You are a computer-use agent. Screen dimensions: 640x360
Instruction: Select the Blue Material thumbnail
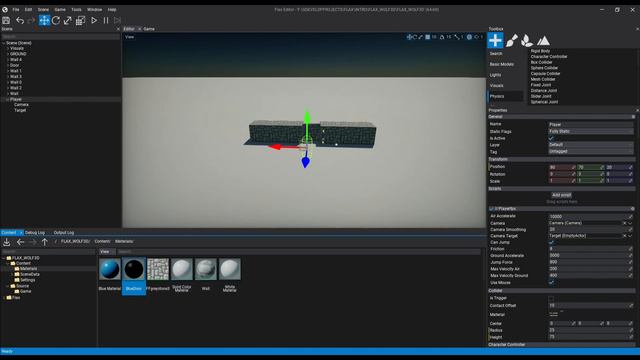110,269
